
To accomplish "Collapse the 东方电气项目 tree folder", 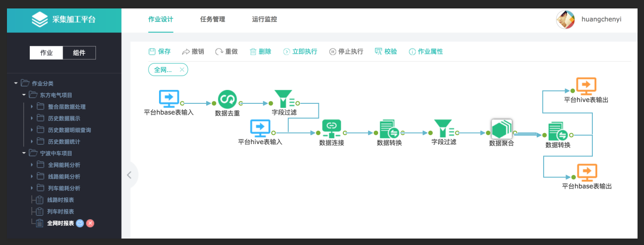I will click(x=24, y=95).
